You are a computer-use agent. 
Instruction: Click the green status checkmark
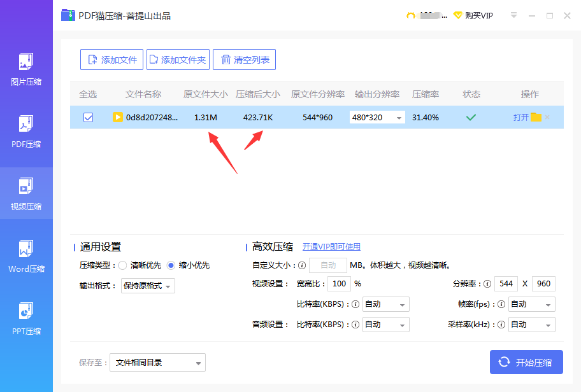[471, 117]
